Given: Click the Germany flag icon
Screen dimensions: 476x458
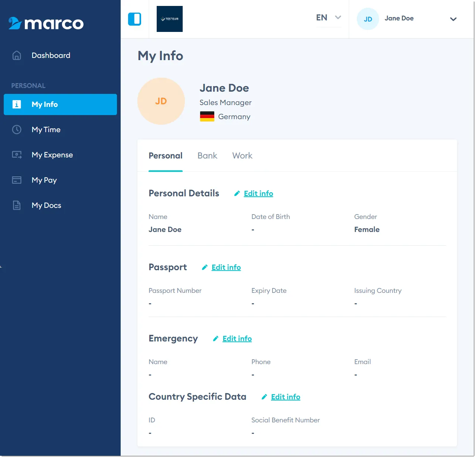Looking at the screenshot, I should pyautogui.click(x=207, y=117).
